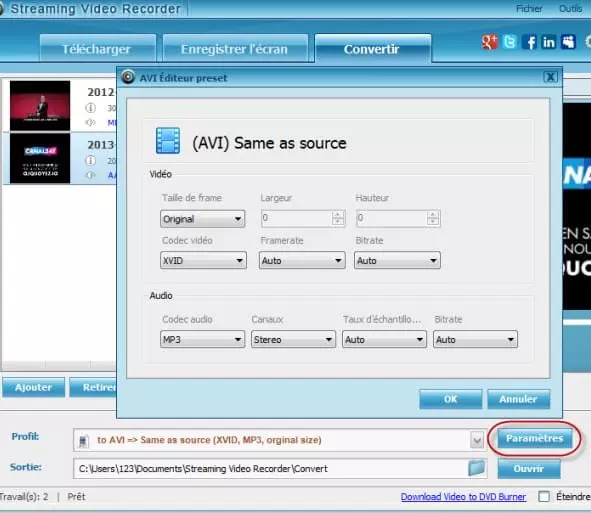591x513 pixels.
Task: Click the 'Travail(s): 2' status text
Action: [x=24, y=496]
